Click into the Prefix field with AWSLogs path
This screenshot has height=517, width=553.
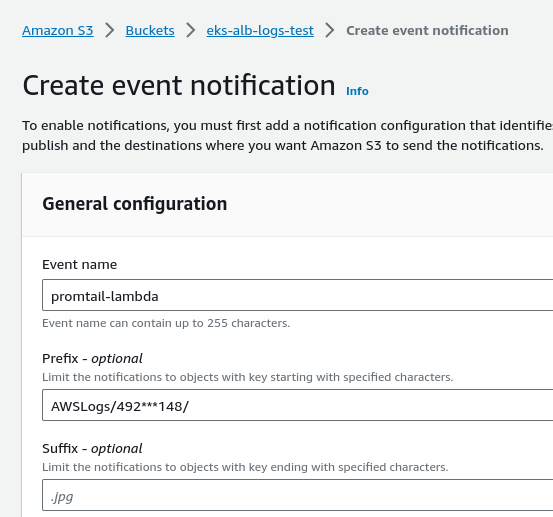coord(297,405)
